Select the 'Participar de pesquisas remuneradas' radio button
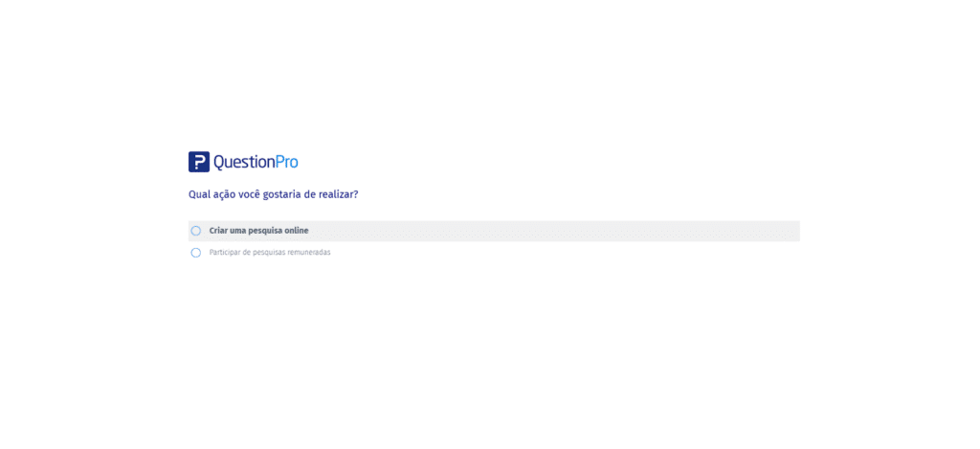Viewport: 980px width, 449px height. (x=195, y=253)
